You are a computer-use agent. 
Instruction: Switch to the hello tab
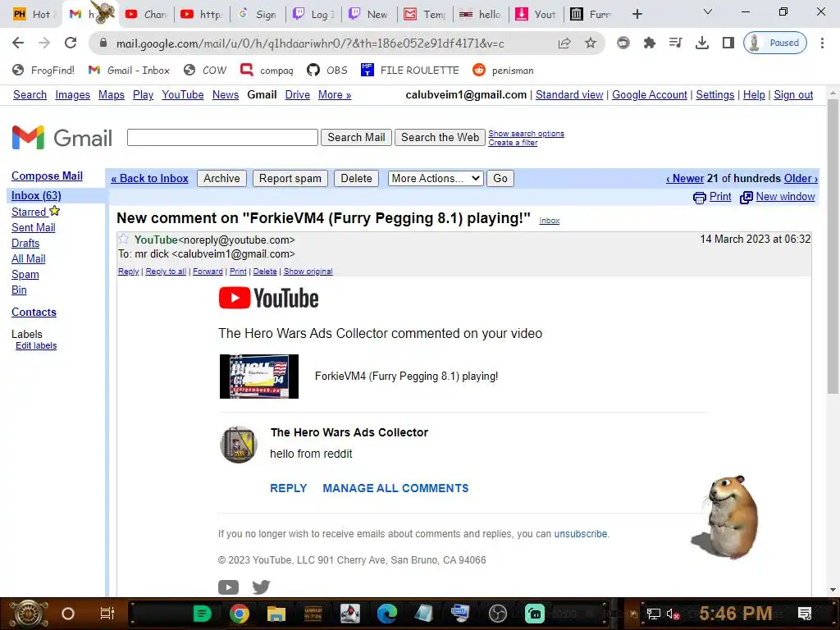pyautogui.click(x=481, y=15)
